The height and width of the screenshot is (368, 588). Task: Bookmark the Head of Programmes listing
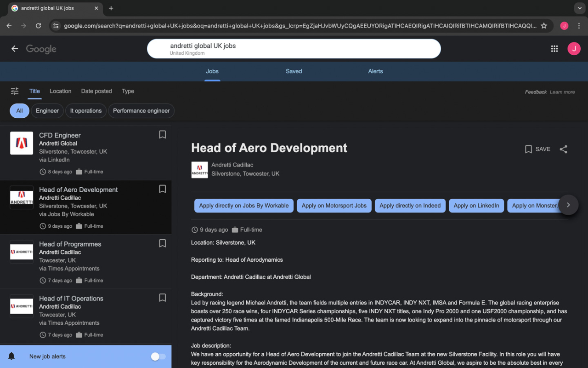coord(162,243)
